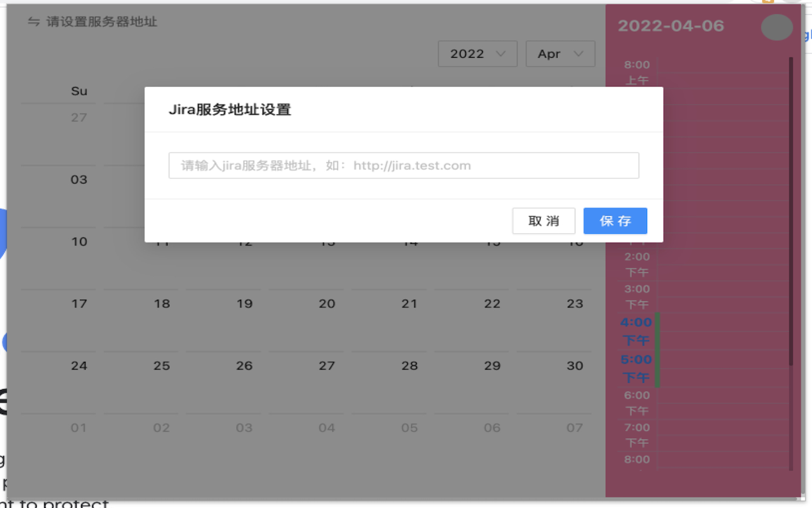Image resolution: width=812 pixels, height=508 pixels.
Task: Click the blue 保存 button
Action: [615, 221]
